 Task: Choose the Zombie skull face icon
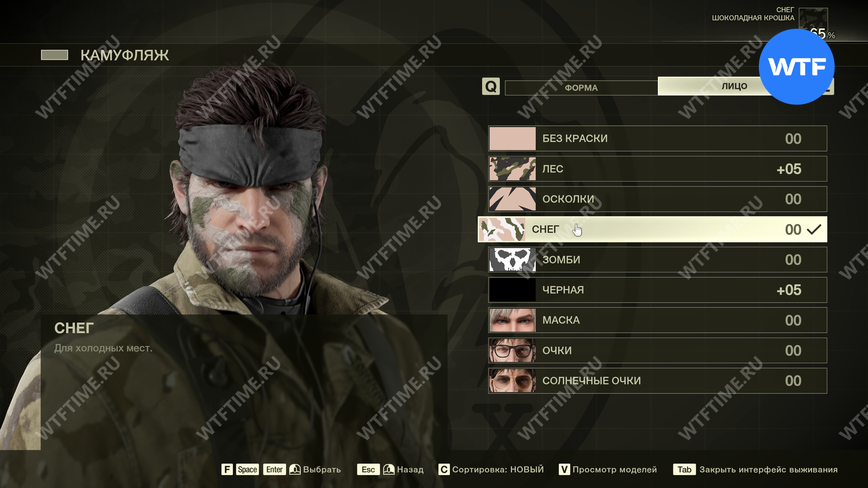pos(512,260)
